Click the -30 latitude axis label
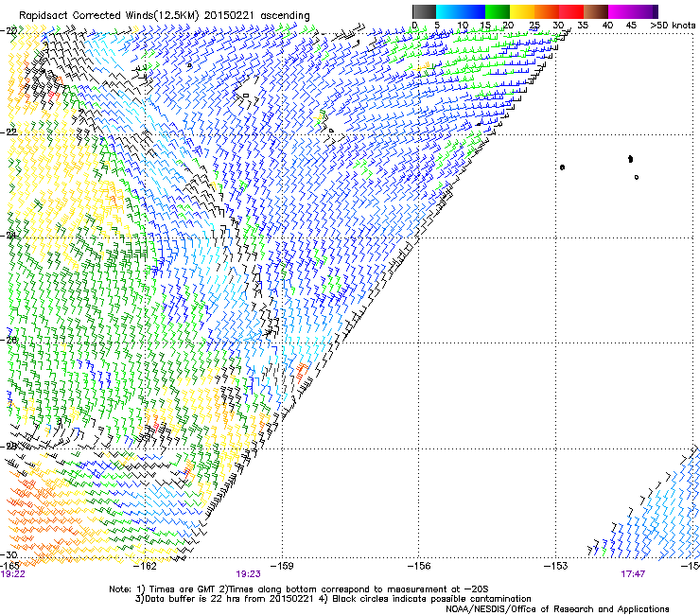 pyautogui.click(x=9, y=554)
